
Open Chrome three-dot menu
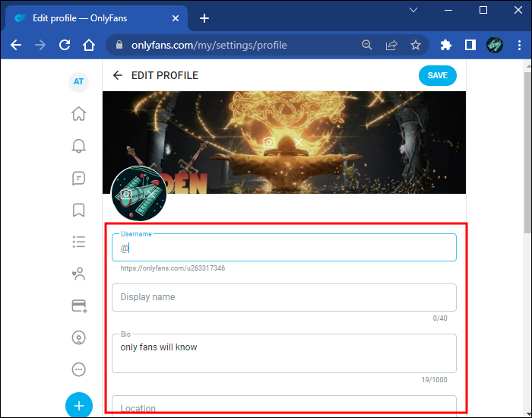tap(519, 45)
